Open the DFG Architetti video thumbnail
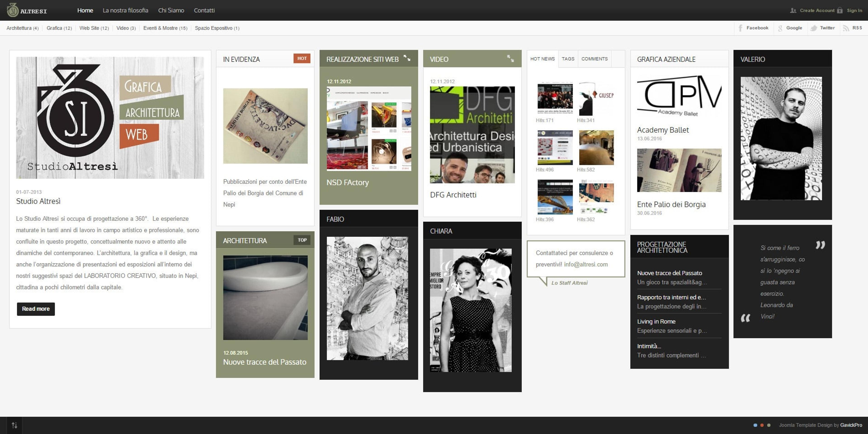The width and height of the screenshot is (868, 434). [472, 135]
